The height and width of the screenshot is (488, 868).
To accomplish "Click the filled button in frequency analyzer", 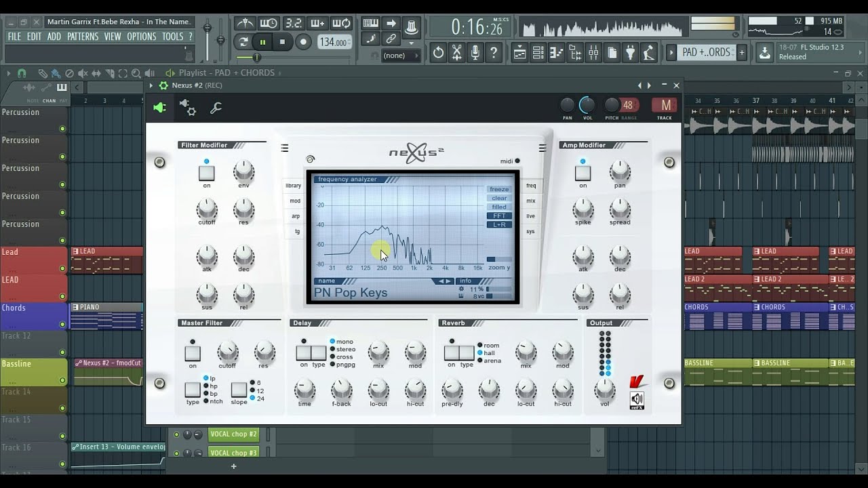I will (x=499, y=207).
